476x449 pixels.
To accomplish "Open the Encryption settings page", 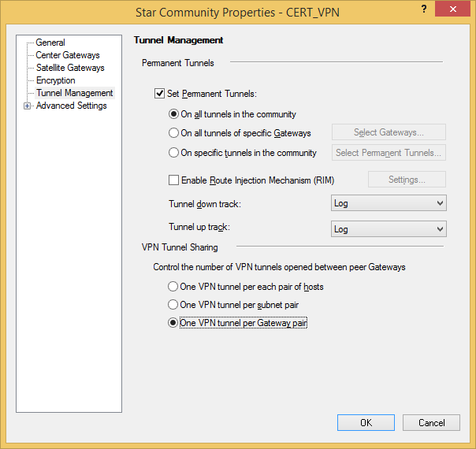I will (x=55, y=80).
